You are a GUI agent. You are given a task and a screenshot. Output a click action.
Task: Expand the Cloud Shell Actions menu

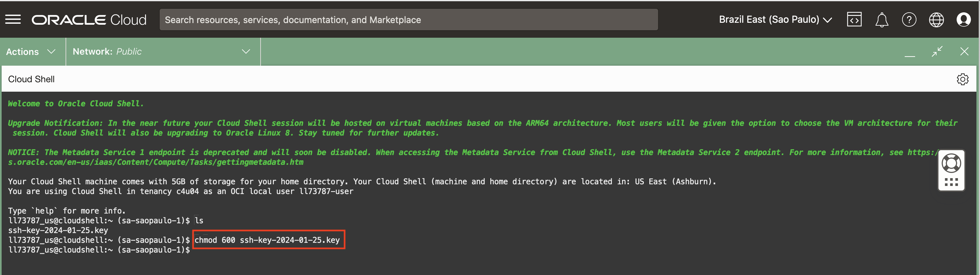(31, 52)
